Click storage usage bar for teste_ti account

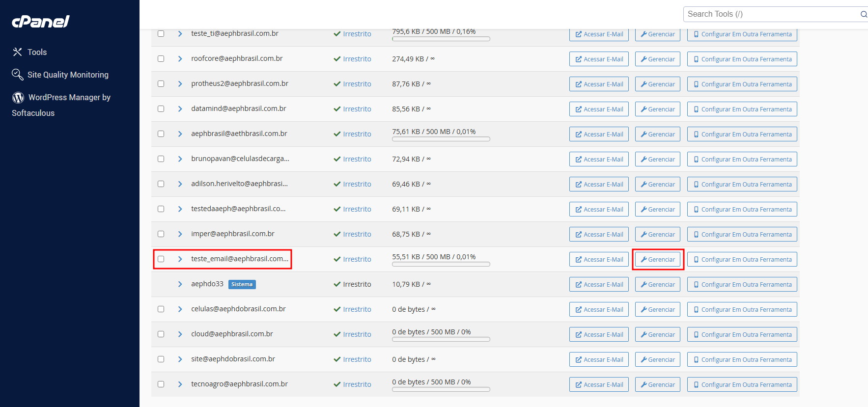[441, 39]
